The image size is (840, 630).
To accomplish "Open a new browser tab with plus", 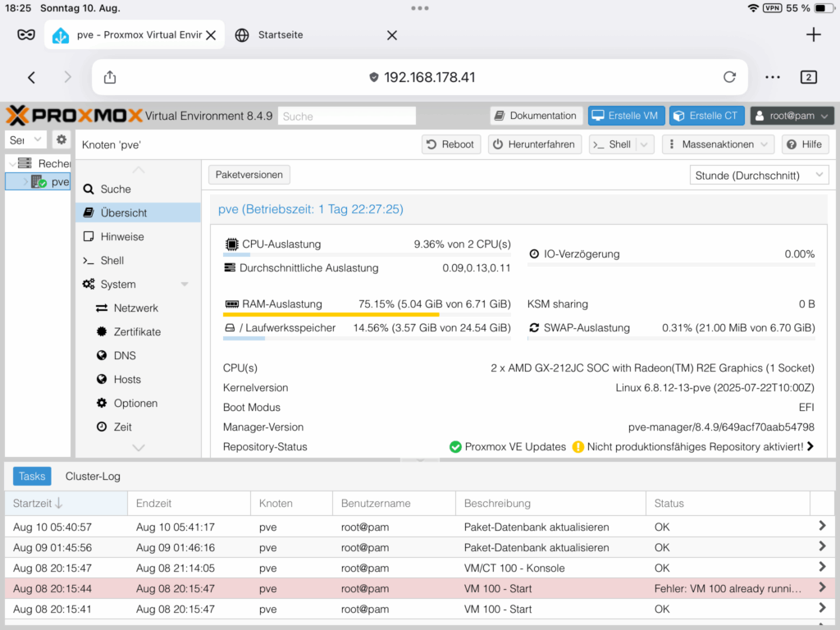I will tap(813, 34).
